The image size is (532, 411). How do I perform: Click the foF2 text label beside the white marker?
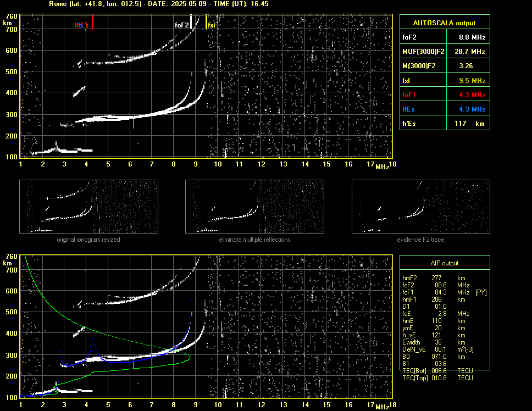point(181,25)
